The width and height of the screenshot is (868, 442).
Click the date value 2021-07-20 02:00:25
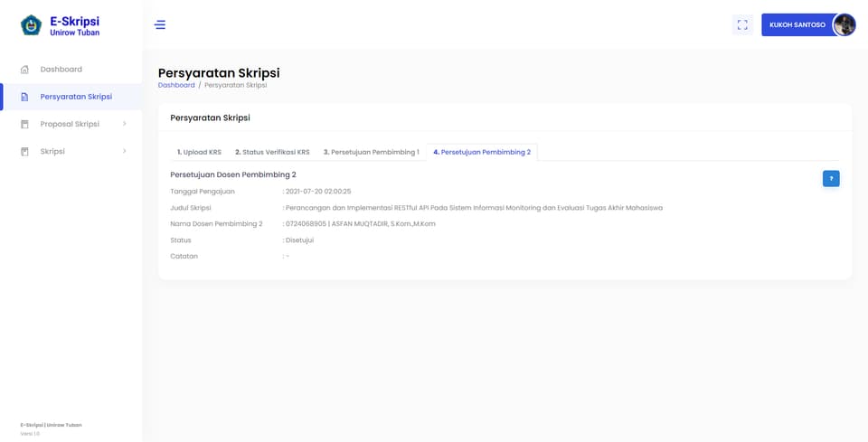click(318, 192)
